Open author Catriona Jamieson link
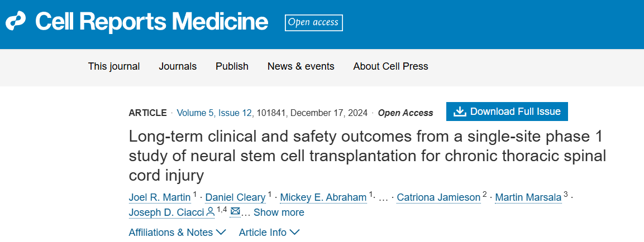Viewport: 644px width, 242px height. click(x=438, y=197)
